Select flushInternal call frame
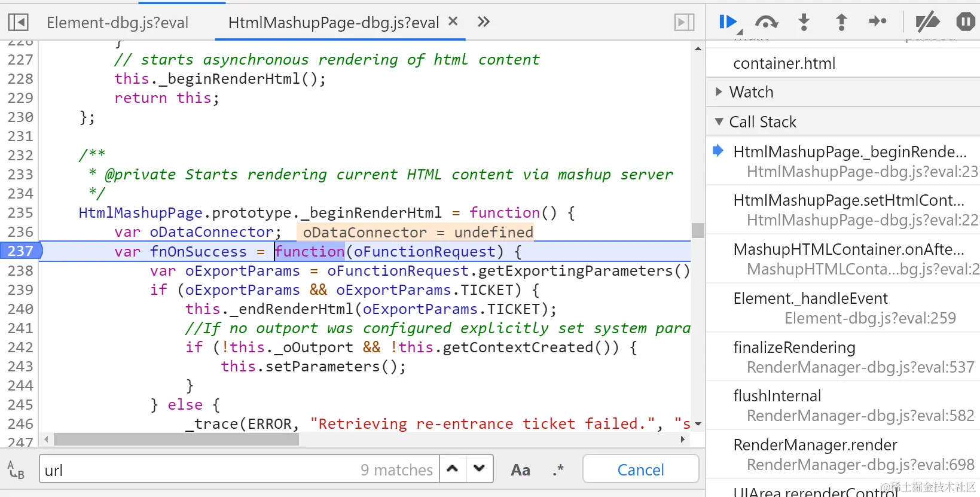The image size is (980, 497). coord(777,396)
